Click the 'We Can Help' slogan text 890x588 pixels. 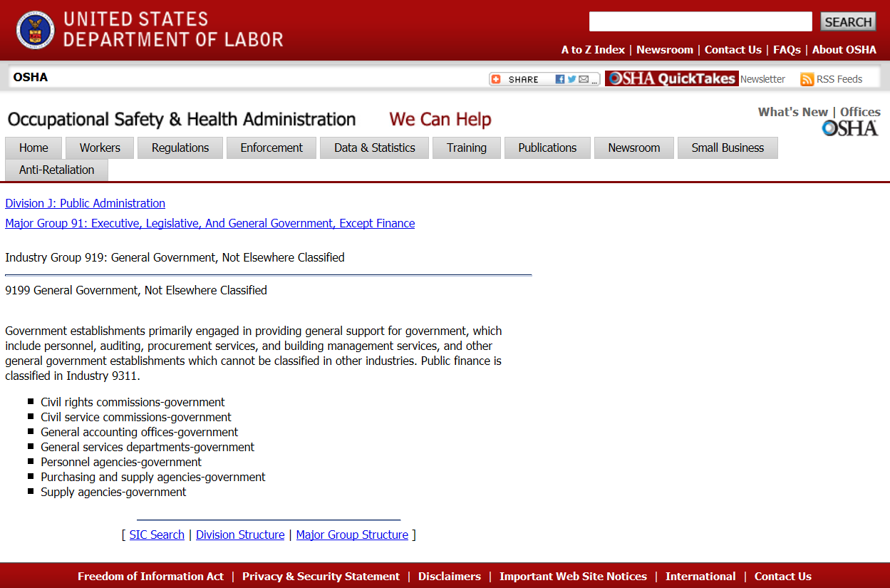click(x=440, y=119)
